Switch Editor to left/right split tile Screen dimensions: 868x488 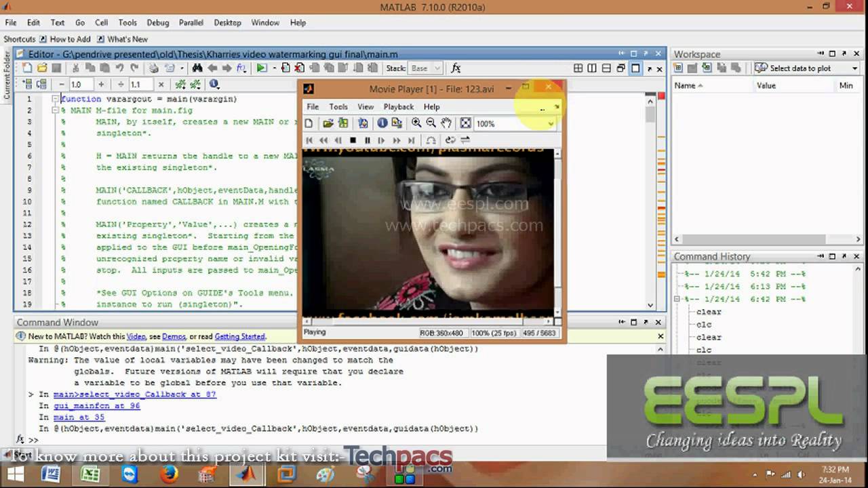point(592,68)
